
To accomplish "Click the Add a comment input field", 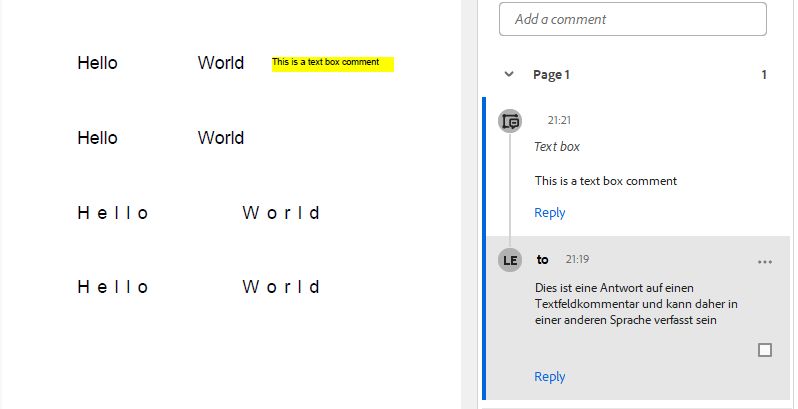I will point(633,19).
